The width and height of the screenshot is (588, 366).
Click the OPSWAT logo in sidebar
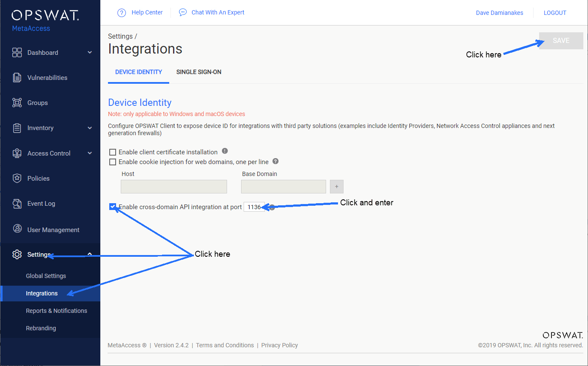tap(45, 16)
